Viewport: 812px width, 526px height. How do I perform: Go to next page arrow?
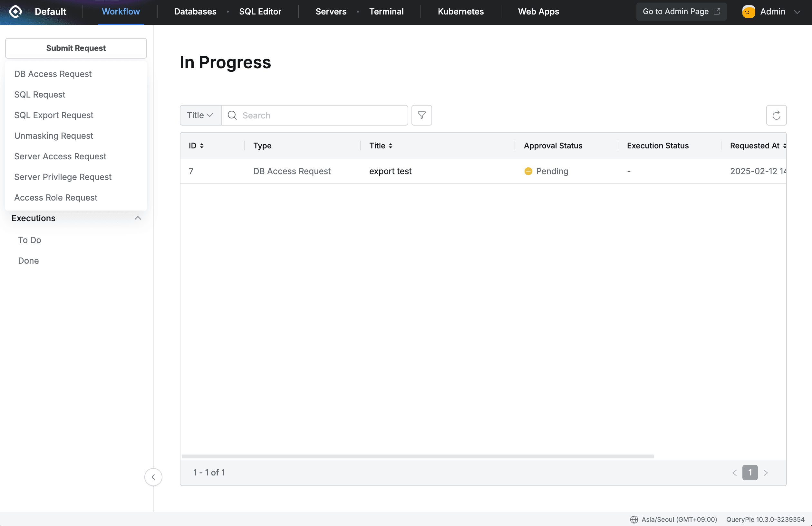coord(765,473)
